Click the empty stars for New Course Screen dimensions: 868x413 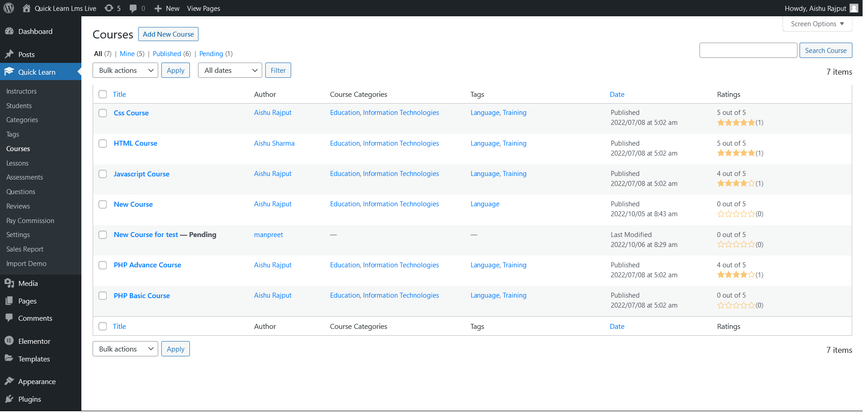pyautogui.click(x=736, y=214)
